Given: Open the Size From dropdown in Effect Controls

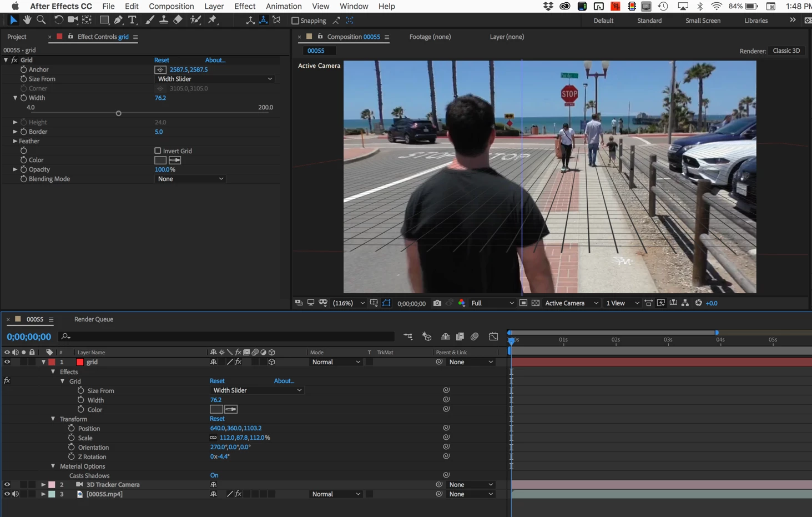Looking at the screenshot, I should point(215,79).
